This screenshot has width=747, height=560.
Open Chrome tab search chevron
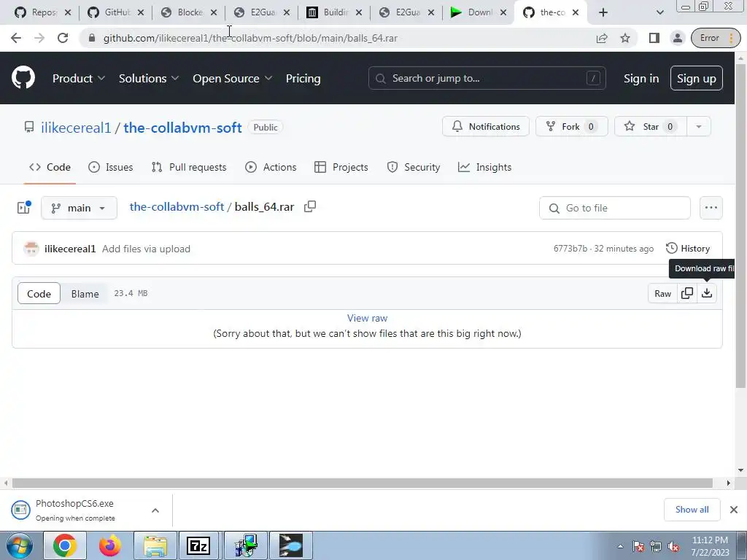[659, 12]
